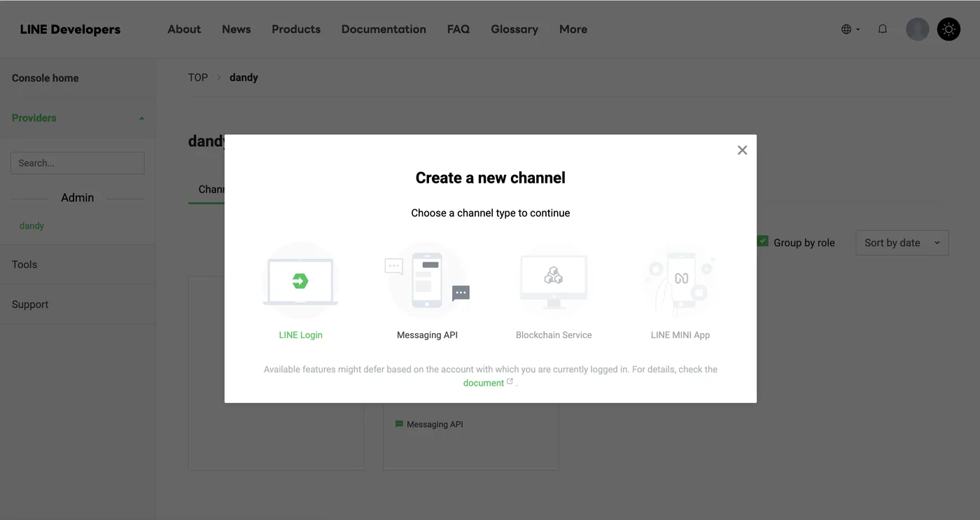The height and width of the screenshot is (520, 980).
Task: Open the Sort by date dropdown
Action: point(902,243)
